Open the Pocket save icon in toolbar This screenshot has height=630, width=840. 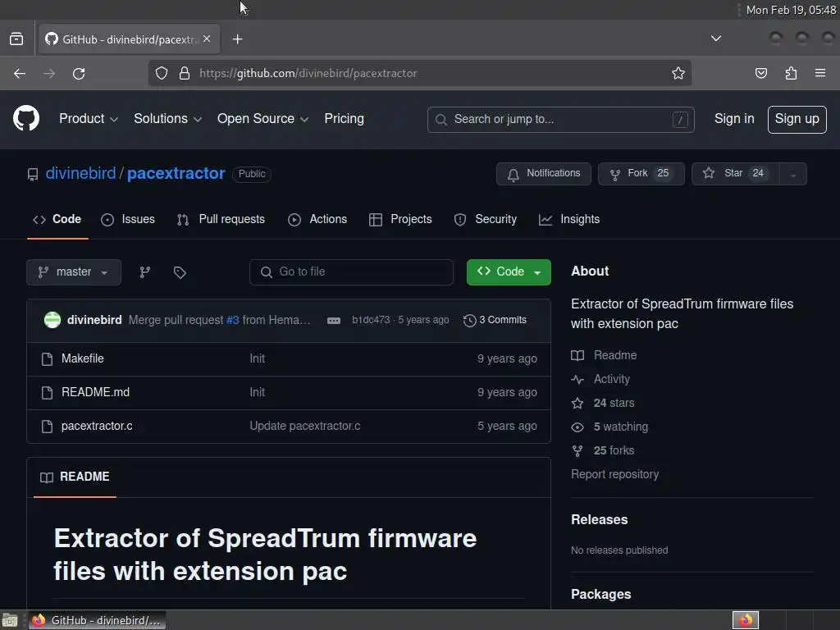(x=760, y=73)
